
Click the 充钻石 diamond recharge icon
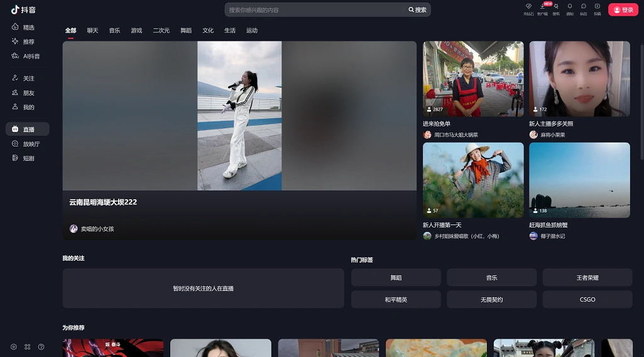click(528, 7)
